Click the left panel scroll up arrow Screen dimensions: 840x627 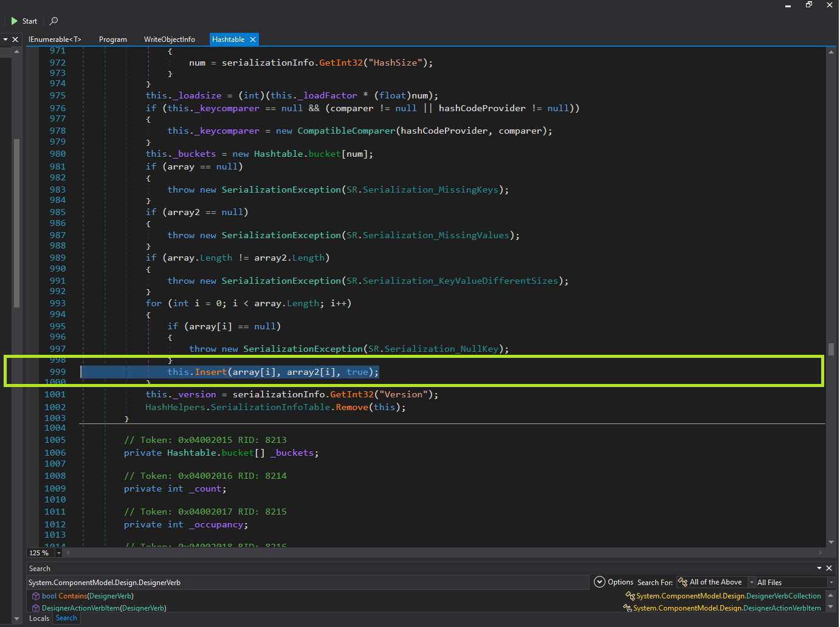pos(16,52)
